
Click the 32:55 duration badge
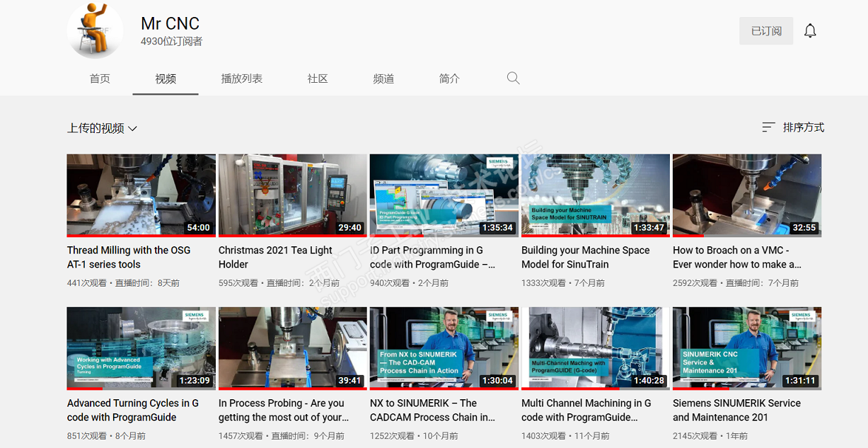tap(804, 228)
